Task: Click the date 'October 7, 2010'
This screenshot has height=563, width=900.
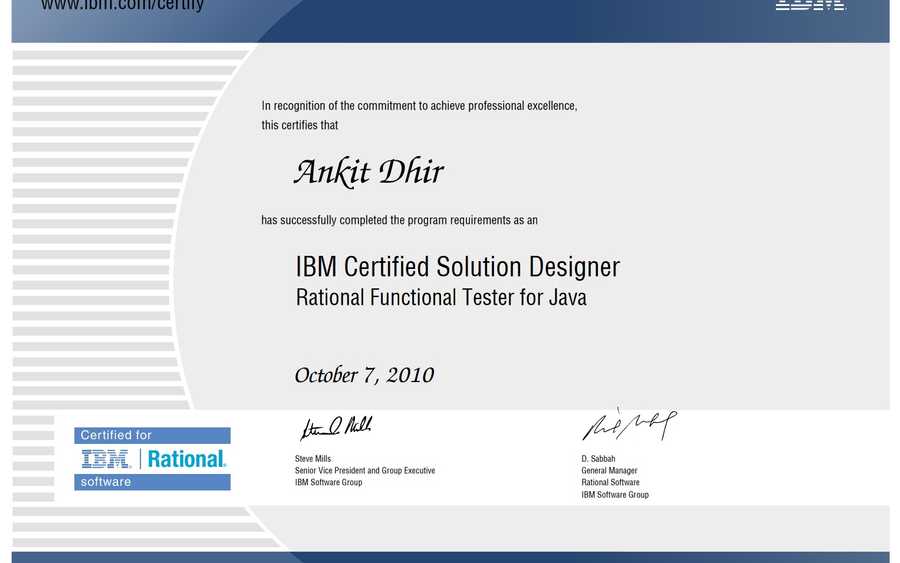Action: coord(364,375)
